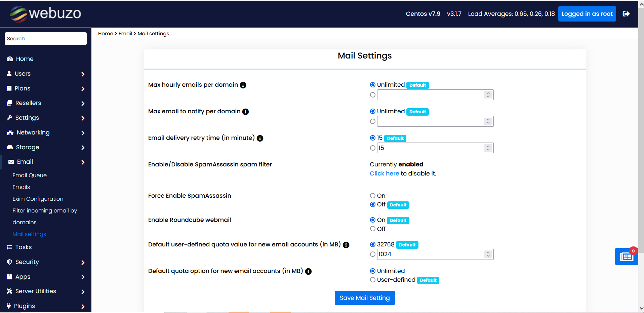Select custom retry time radio button
Viewport: 644px width, 313px height.
(373, 148)
